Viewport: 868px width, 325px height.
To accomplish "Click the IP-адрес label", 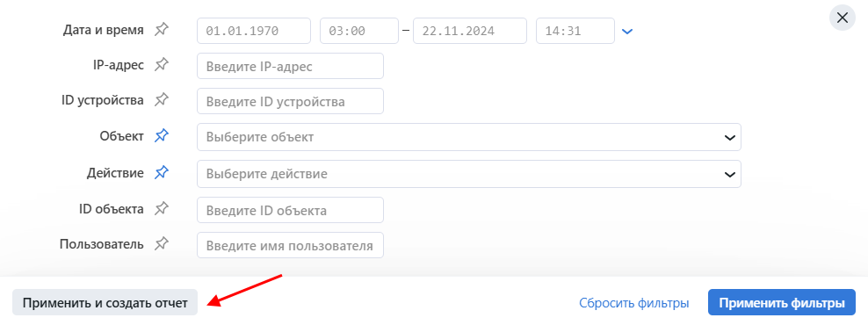I will 119,65.
